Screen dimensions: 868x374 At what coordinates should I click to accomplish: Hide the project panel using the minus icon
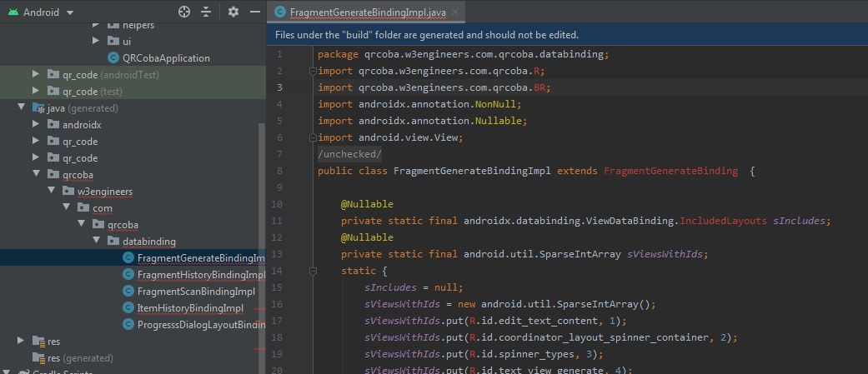(x=254, y=12)
